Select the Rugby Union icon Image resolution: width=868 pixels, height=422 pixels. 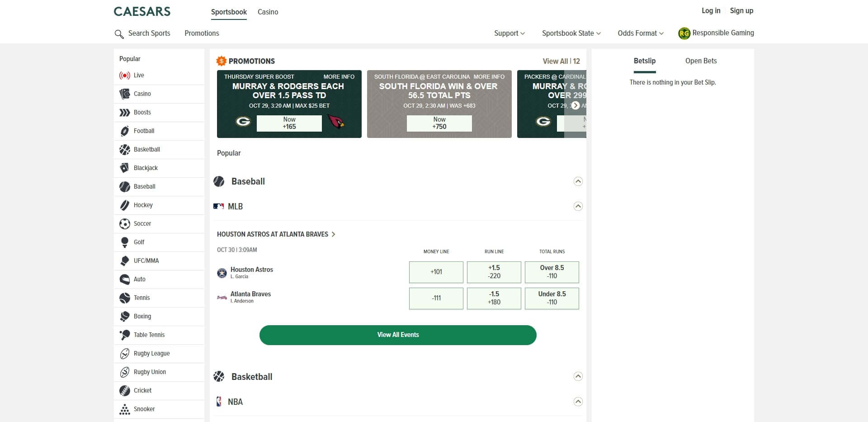[x=124, y=372]
